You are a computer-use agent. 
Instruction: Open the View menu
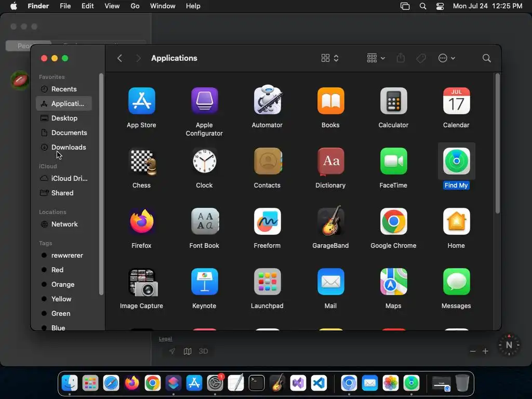[x=112, y=6]
